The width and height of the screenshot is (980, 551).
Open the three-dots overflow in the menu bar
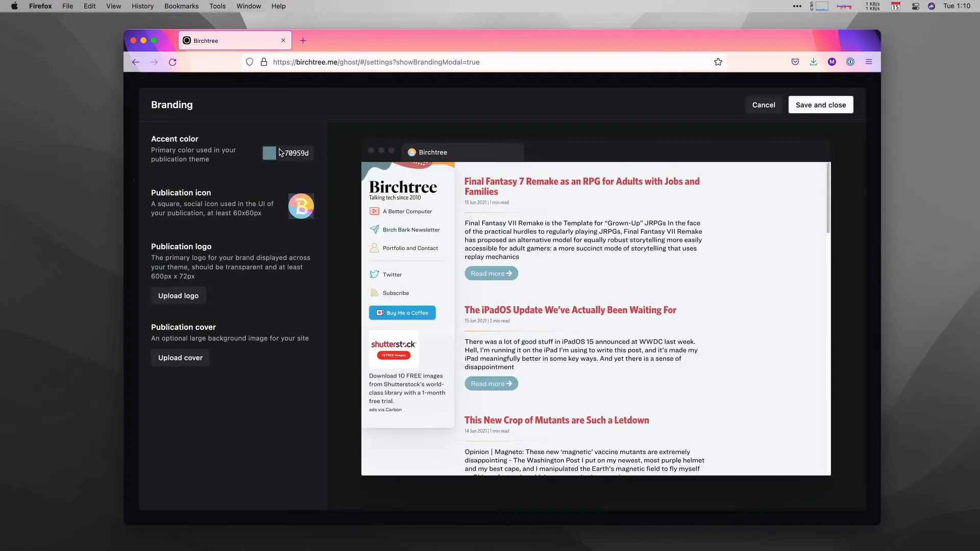pyautogui.click(x=797, y=6)
